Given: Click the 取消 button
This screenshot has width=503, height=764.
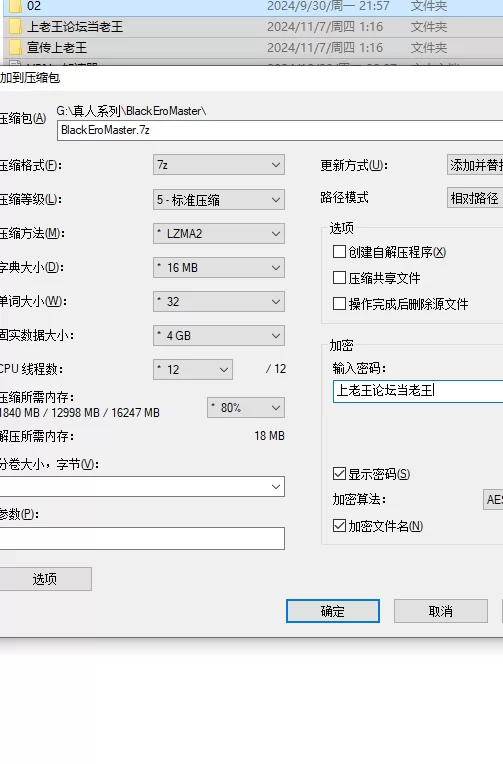Looking at the screenshot, I should click(x=441, y=611).
